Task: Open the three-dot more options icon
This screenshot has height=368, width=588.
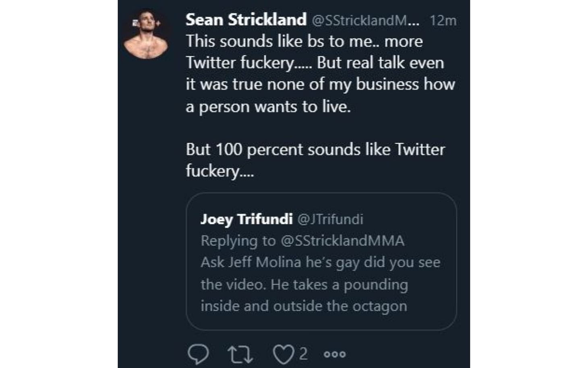Action: 335,354
